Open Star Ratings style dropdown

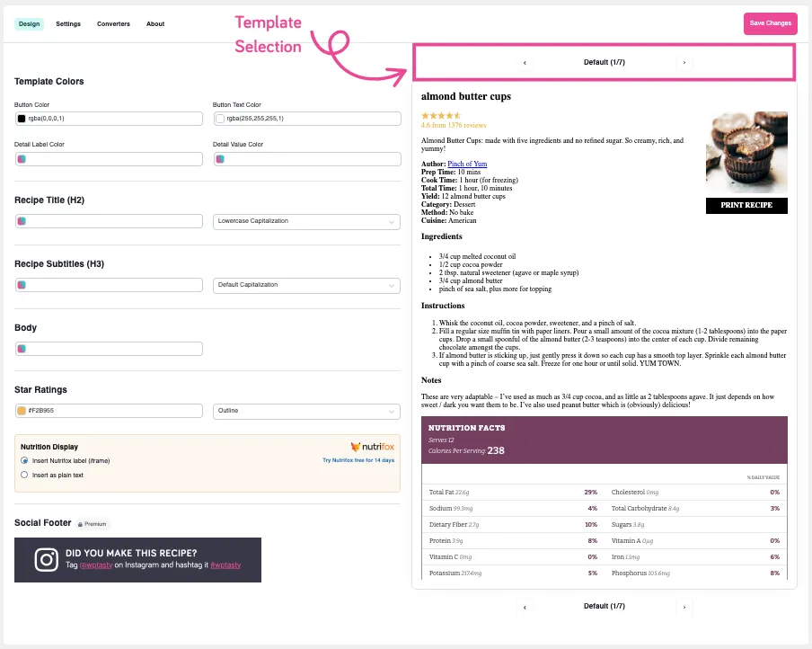click(306, 411)
